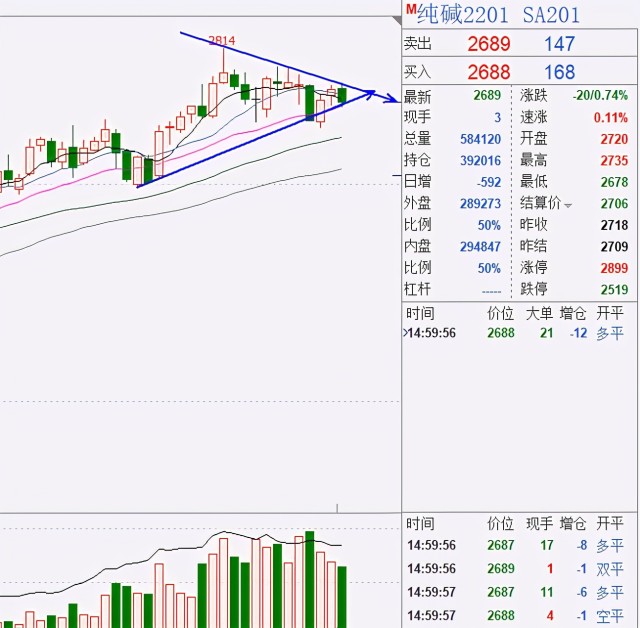The height and width of the screenshot is (628, 640).
Task: Click the 开盘 value 2720
Action: point(614,139)
